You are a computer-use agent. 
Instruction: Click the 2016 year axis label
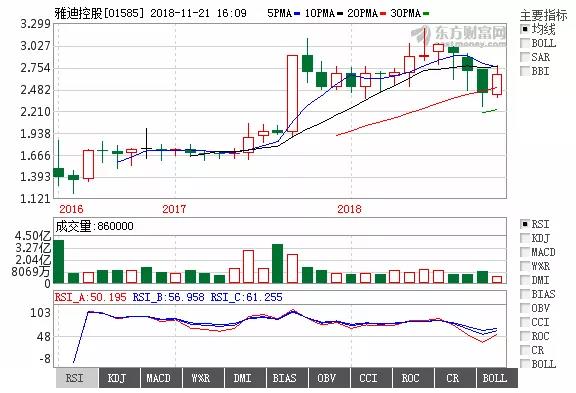[x=71, y=209]
